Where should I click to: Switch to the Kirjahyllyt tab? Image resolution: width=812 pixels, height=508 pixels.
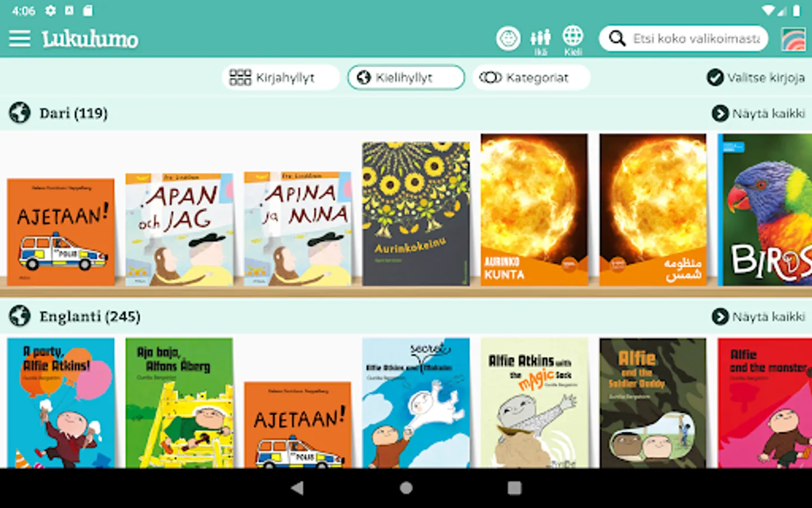(281, 77)
